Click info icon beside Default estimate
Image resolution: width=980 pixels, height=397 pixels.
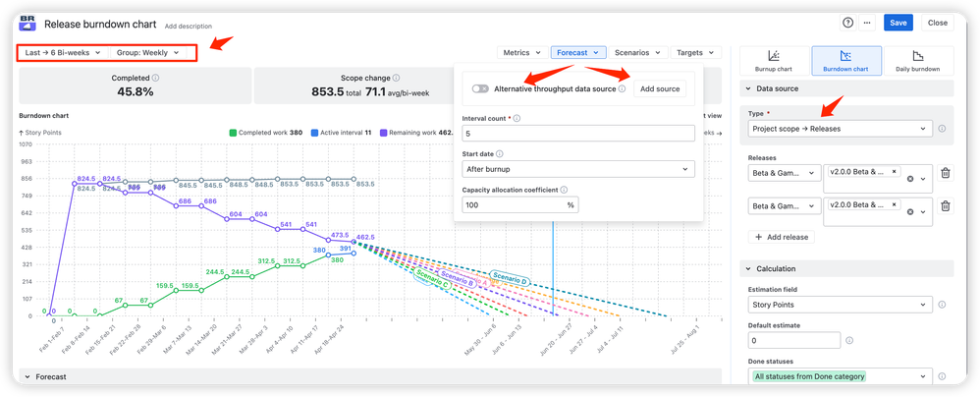point(849,341)
